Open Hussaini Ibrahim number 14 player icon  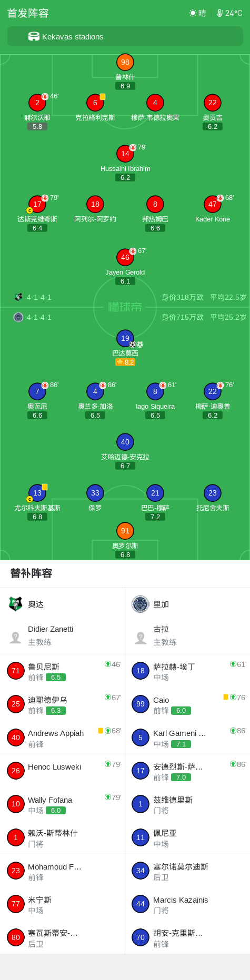[x=125, y=154]
